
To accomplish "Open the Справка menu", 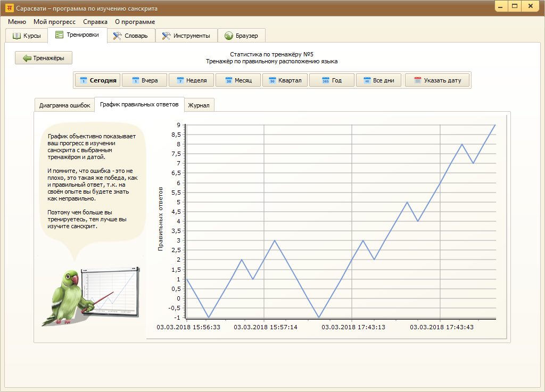I will click(95, 22).
